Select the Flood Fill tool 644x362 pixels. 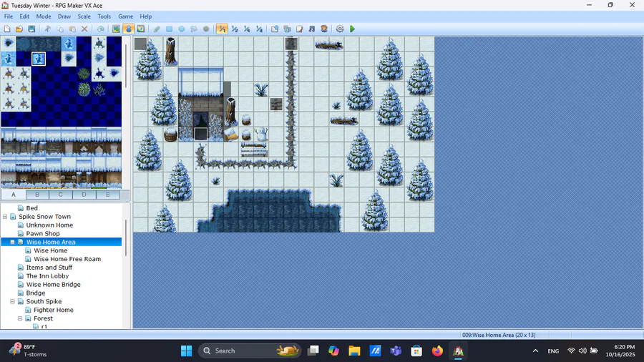(x=194, y=29)
